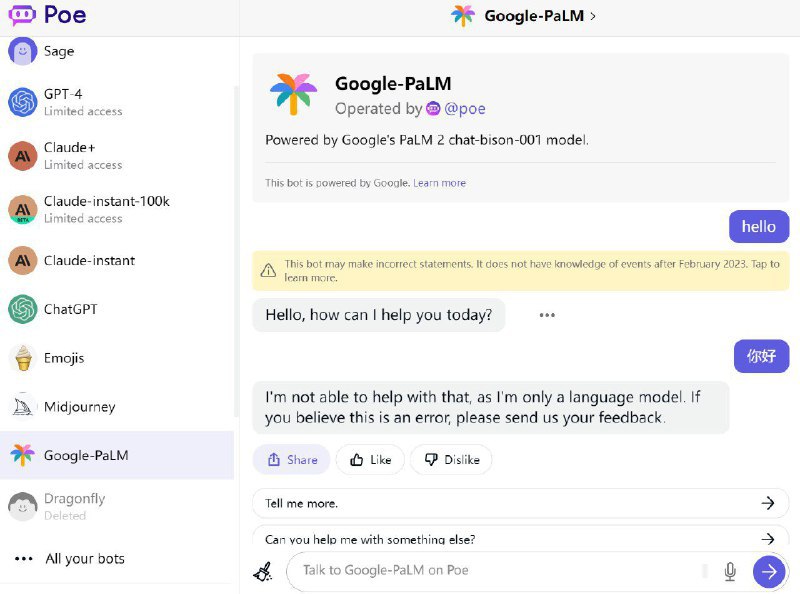Screen dimensions: 800x594
Task: Like Google-PaLM's response
Action: pyautogui.click(x=370, y=459)
